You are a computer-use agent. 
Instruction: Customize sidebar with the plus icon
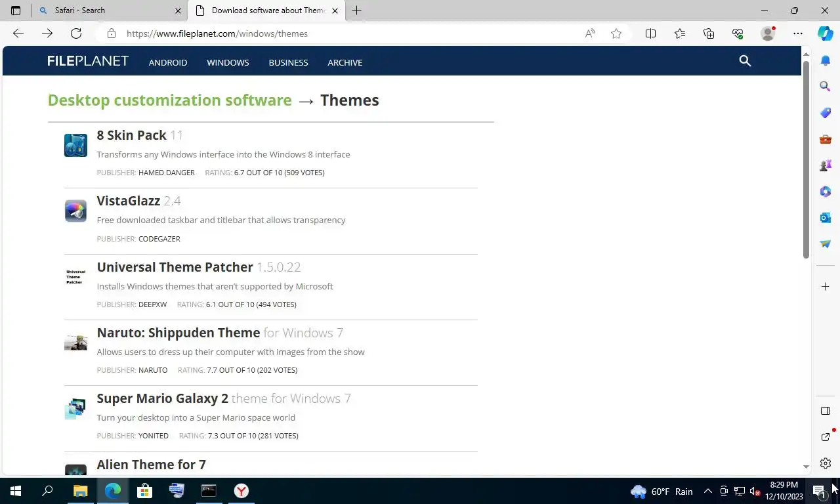click(x=826, y=287)
